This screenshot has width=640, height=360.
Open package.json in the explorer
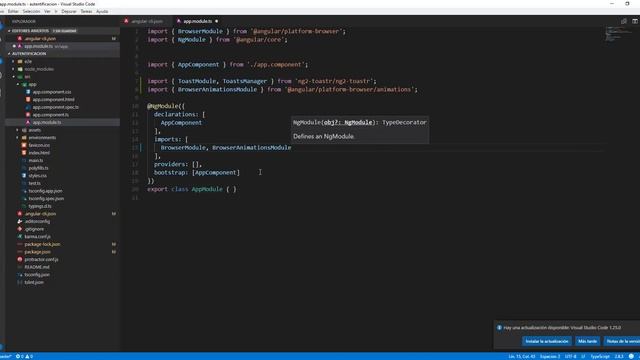click(37, 252)
